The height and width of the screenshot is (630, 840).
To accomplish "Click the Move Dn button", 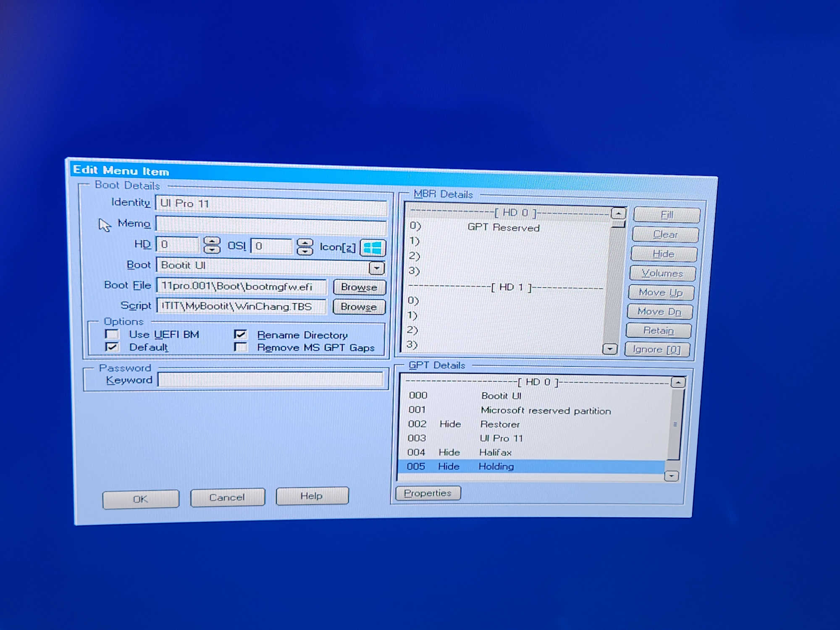I will tap(659, 312).
